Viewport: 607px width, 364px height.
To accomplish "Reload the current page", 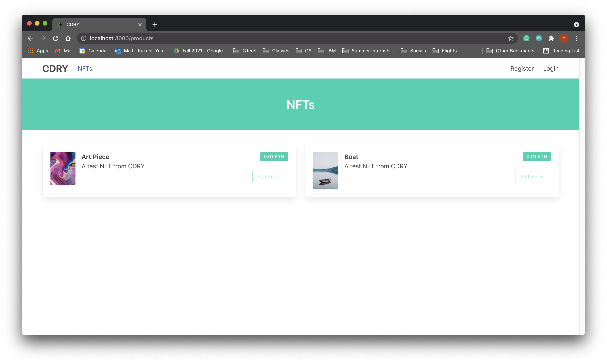I will coord(56,38).
